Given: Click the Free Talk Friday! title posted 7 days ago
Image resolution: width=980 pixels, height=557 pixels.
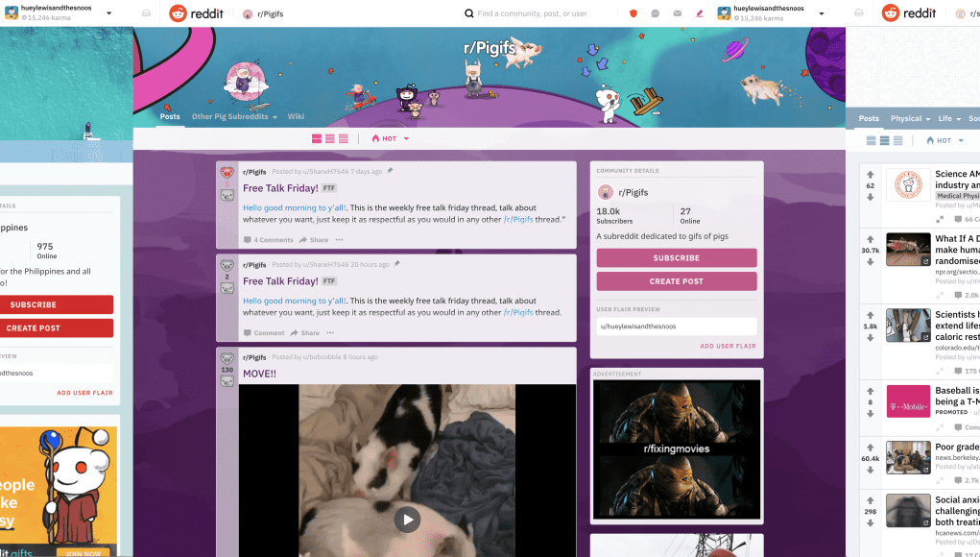Looking at the screenshot, I should coord(280,188).
